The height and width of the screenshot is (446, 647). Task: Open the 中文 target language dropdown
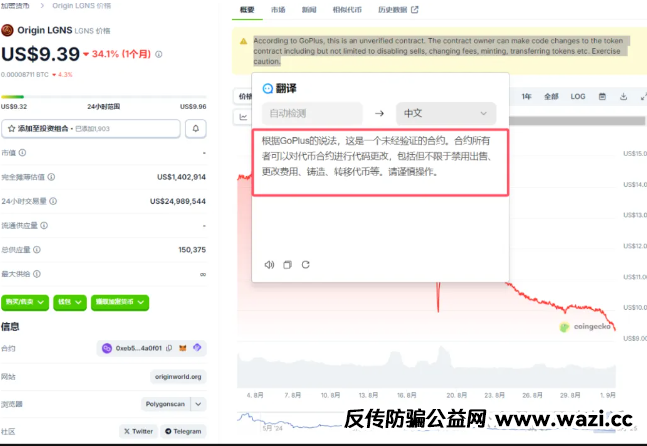coord(446,114)
